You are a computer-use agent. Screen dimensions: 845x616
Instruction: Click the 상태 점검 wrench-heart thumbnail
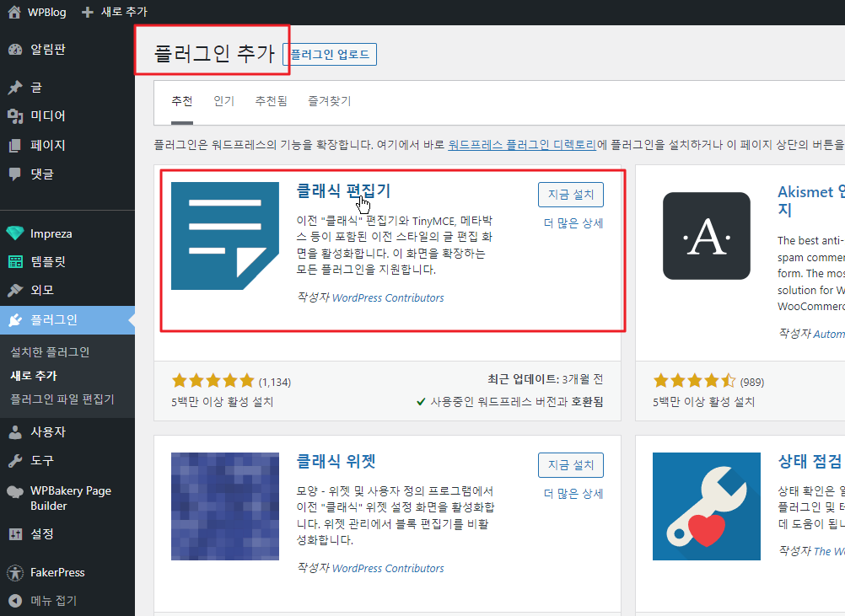(707, 506)
